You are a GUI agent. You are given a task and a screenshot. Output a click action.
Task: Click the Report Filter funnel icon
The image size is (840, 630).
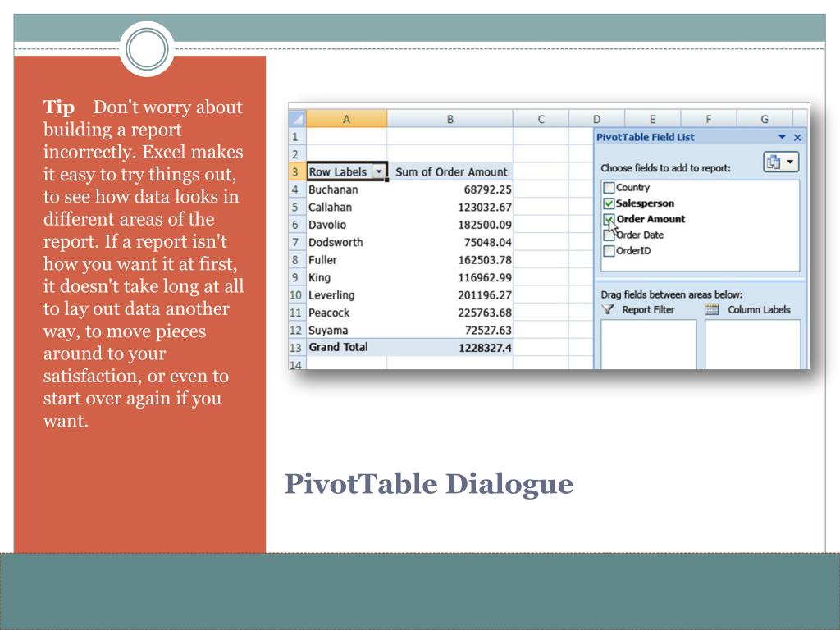pyautogui.click(x=608, y=309)
